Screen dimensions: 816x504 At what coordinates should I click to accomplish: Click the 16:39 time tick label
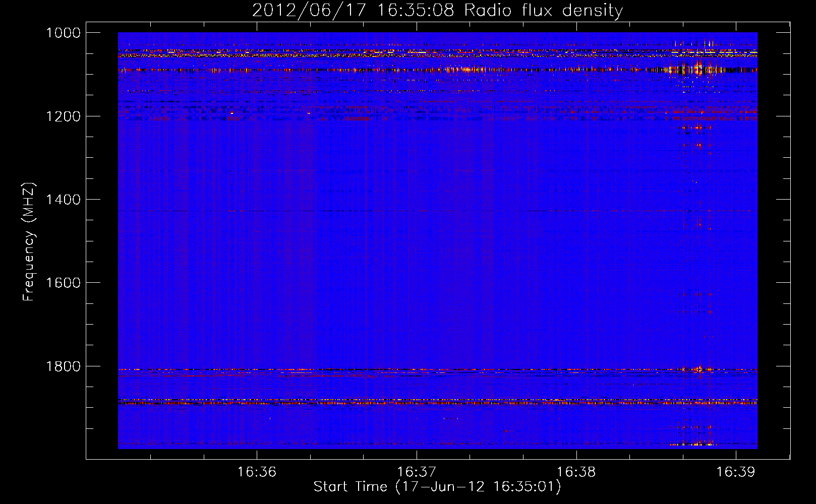(x=736, y=472)
